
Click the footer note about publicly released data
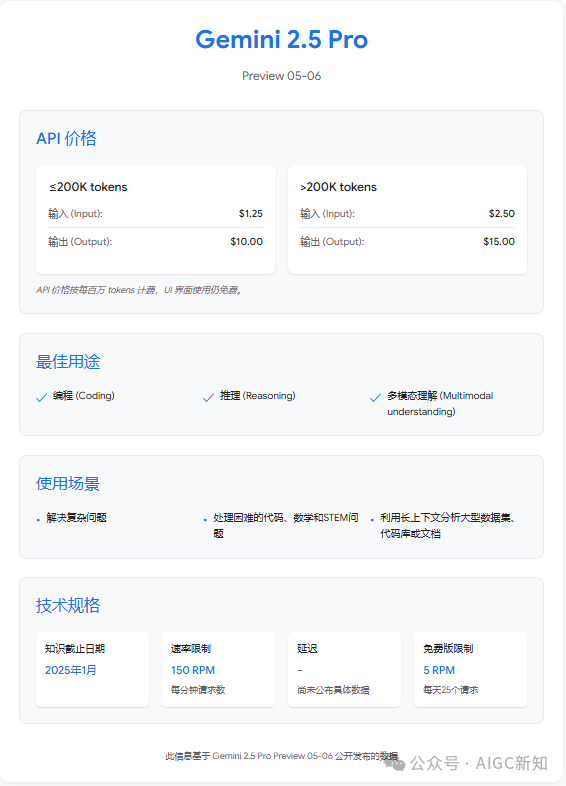coord(282,756)
